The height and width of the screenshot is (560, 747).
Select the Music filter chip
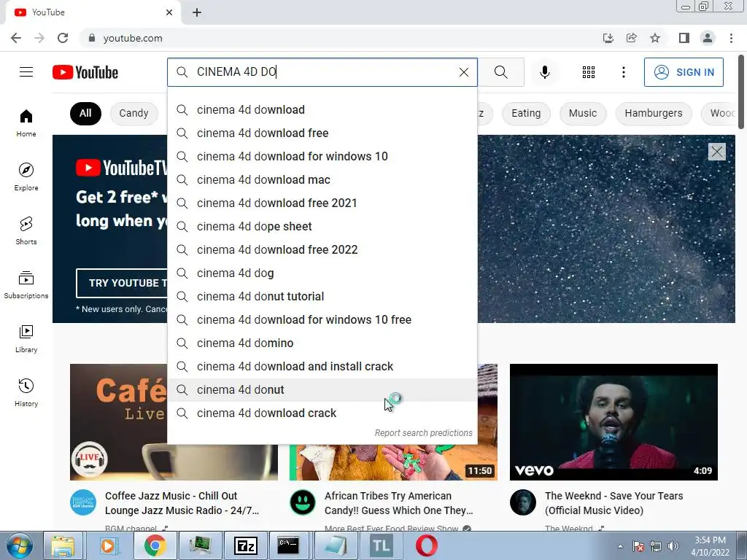click(x=583, y=113)
